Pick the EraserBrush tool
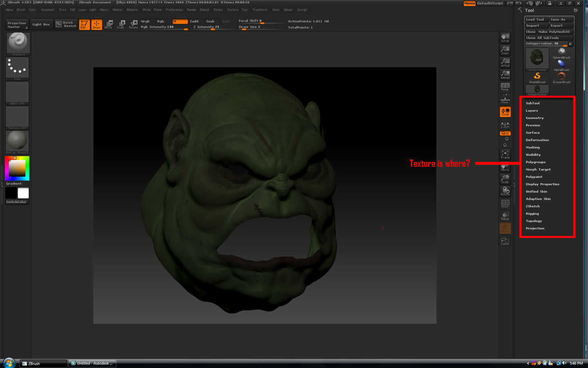 pyautogui.click(x=561, y=77)
